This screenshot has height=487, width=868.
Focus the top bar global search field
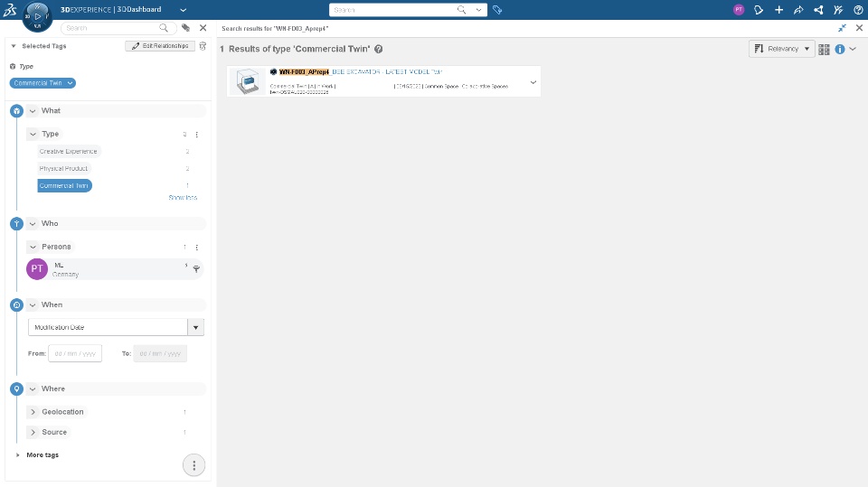(393, 10)
